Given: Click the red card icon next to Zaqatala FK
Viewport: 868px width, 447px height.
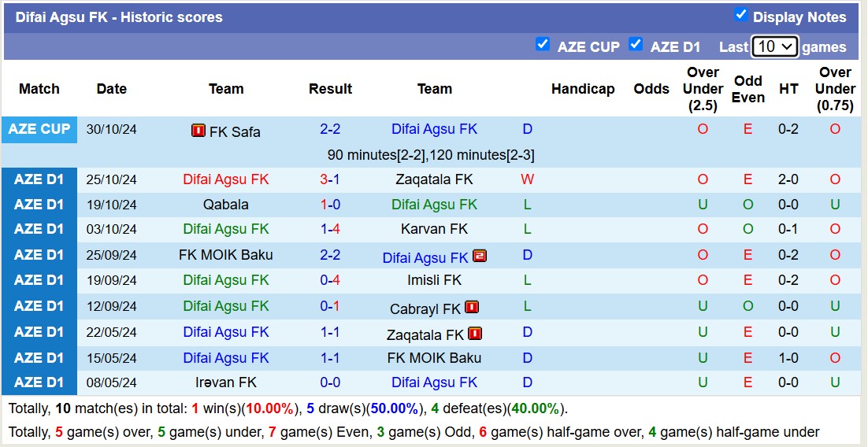Looking at the screenshot, I should point(475,334).
